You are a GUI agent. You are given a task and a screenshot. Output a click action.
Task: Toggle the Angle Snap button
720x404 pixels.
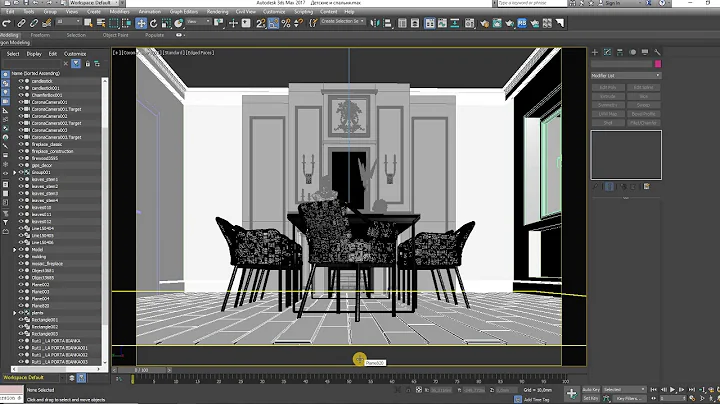click(273, 23)
